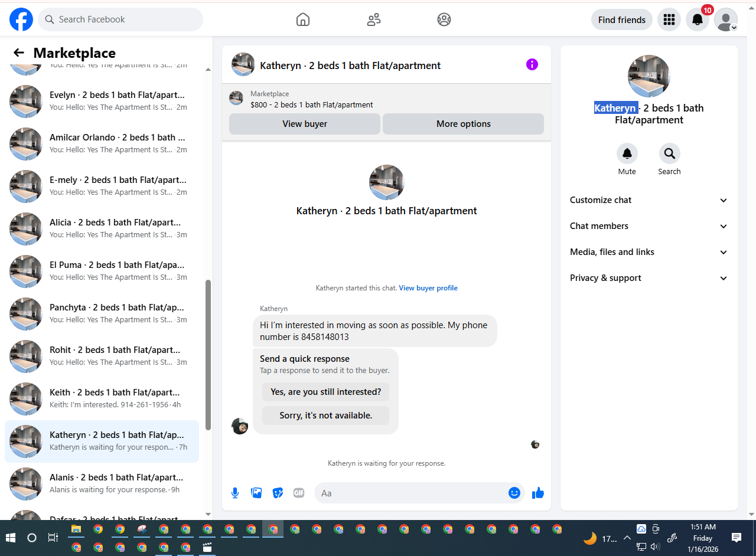Click $800 Marketplace listing banner

(386, 99)
